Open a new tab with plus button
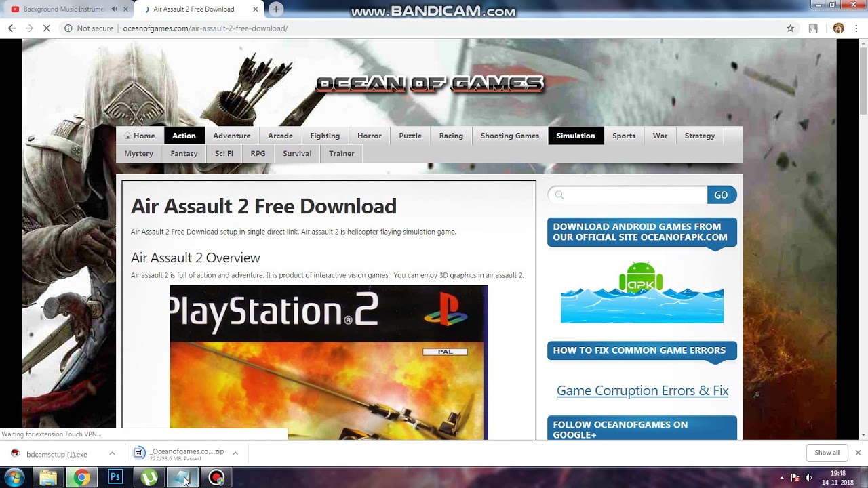 point(276,9)
